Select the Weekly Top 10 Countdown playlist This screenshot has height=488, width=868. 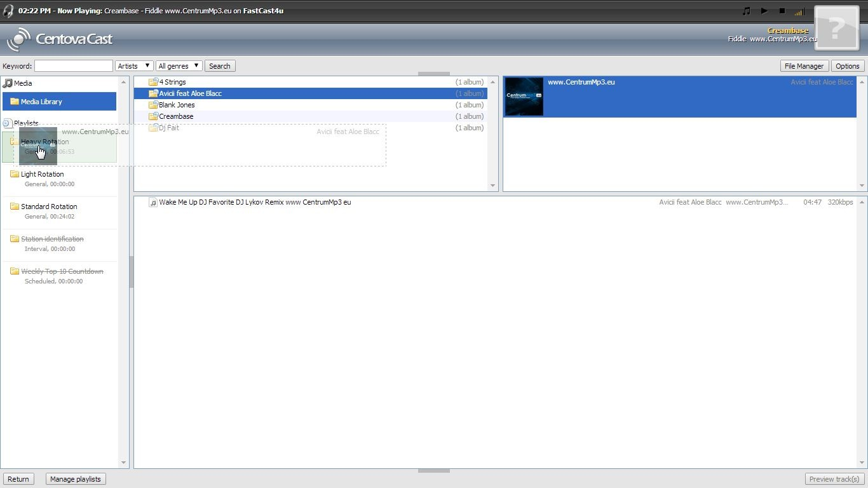(x=59, y=276)
